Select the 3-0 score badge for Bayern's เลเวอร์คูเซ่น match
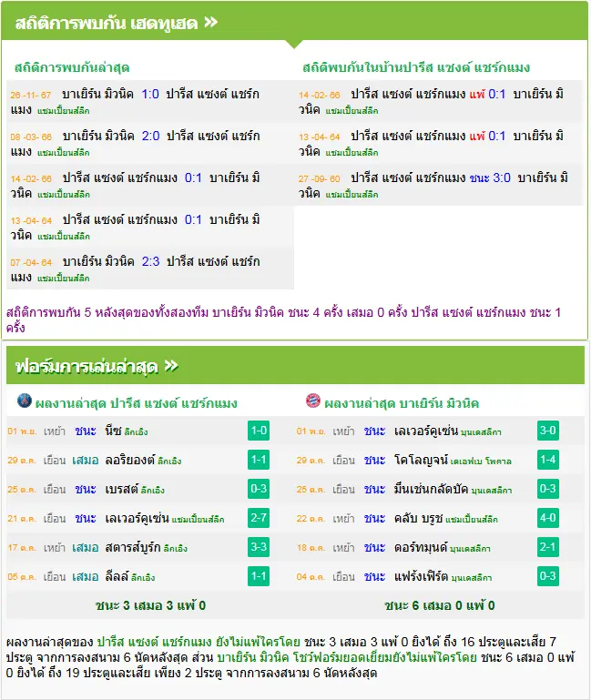This screenshot has width=591, height=700. tap(548, 431)
